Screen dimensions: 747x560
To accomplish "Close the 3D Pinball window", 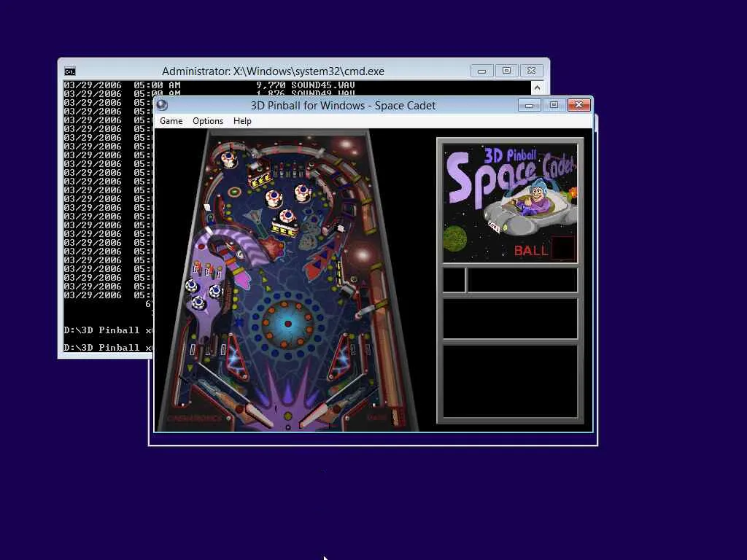I will pos(578,105).
